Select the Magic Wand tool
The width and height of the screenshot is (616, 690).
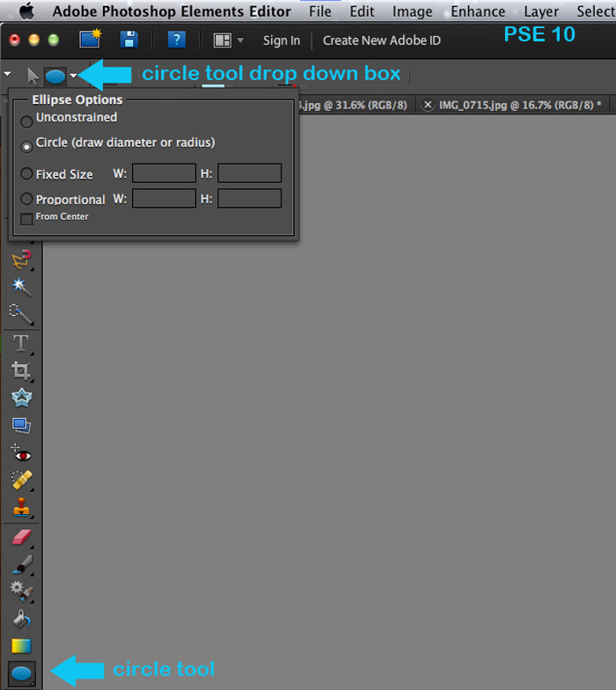click(21, 286)
